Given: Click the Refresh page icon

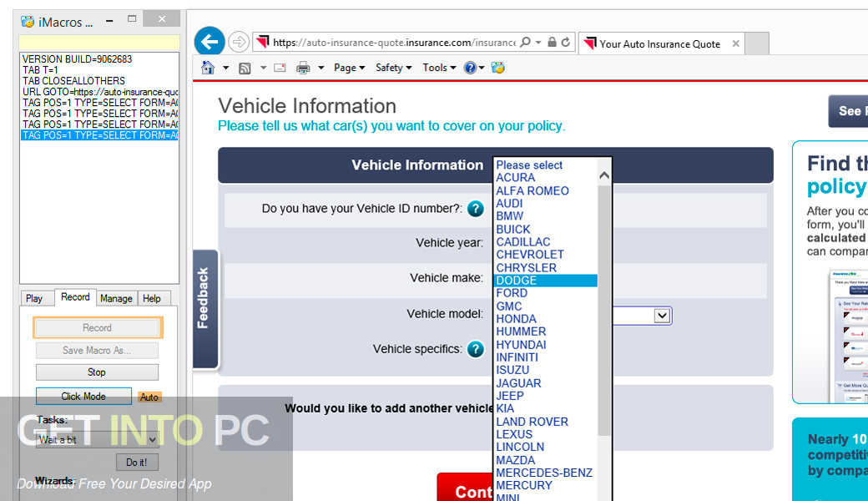Looking at the screenshot, I should tap(566, 42).
